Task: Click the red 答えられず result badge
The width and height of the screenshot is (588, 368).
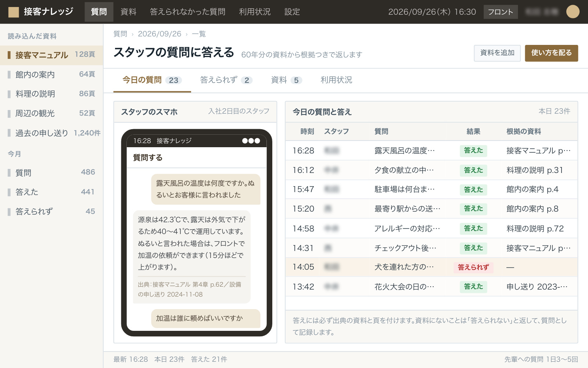Action: click(x=473, y=267)
